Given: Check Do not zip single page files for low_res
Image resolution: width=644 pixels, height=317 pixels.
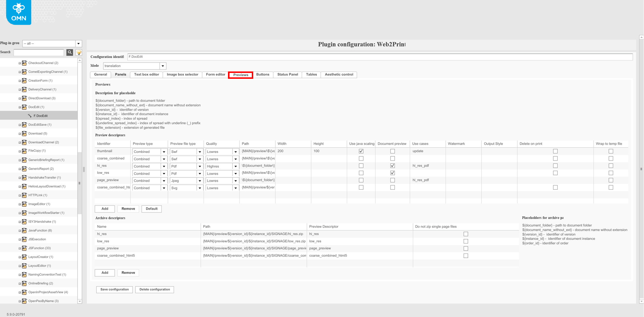Looking at the screenshot, I should pos(466,241).
